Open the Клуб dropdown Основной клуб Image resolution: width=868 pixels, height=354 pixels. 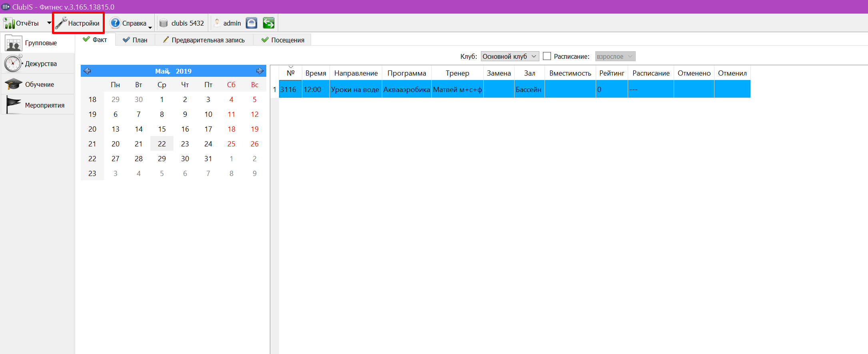point(510,56)
